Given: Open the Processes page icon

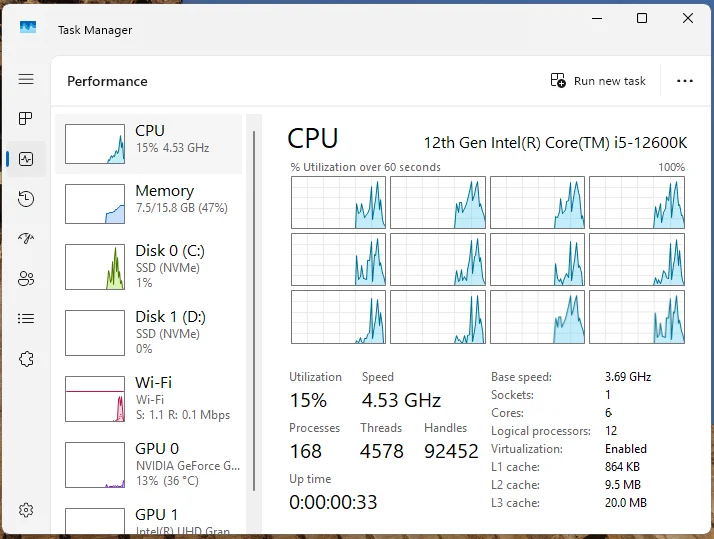Looking at the screenshot, I should coord(26,119).
